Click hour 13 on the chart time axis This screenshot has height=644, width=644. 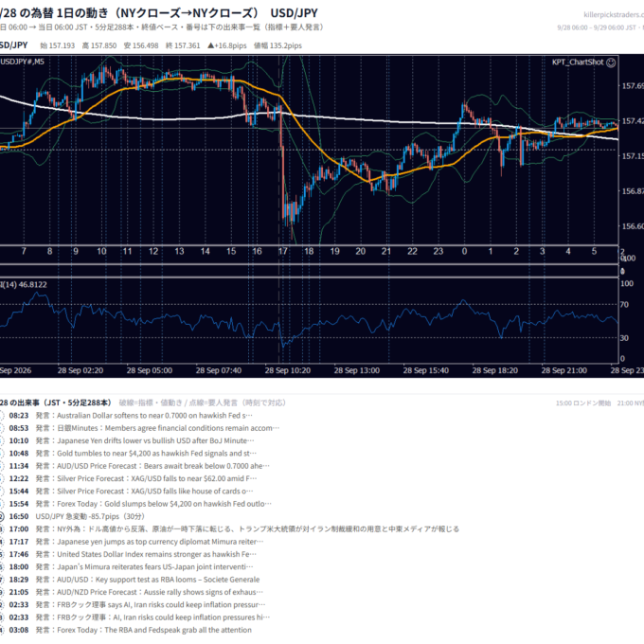coord(180,251)
